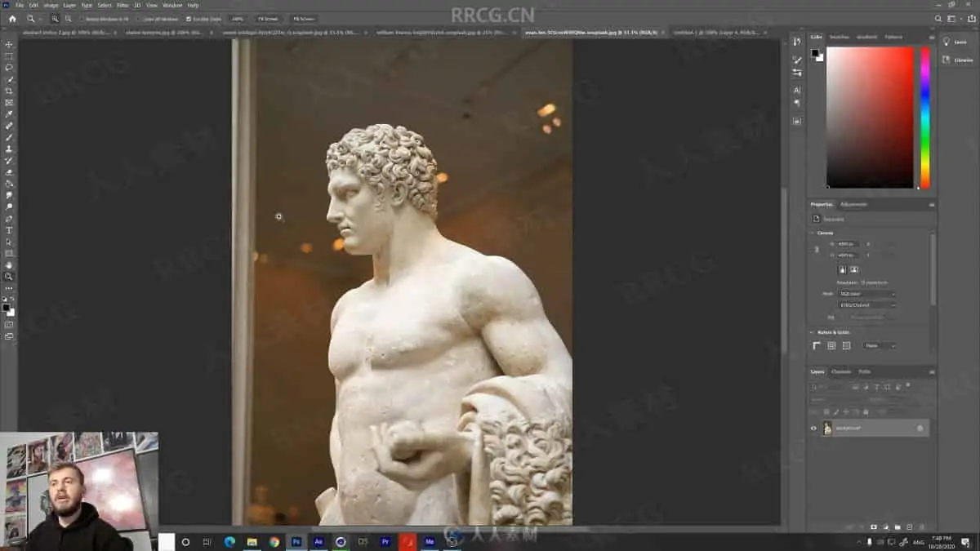Select the Frame tool

tap(9, 103)
